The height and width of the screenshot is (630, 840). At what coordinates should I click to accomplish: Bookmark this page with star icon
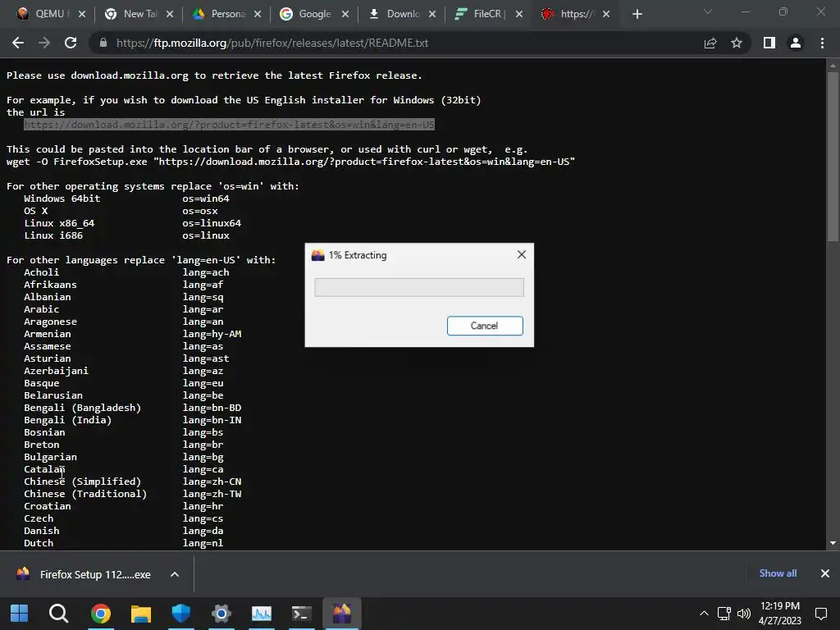[737, 43]
